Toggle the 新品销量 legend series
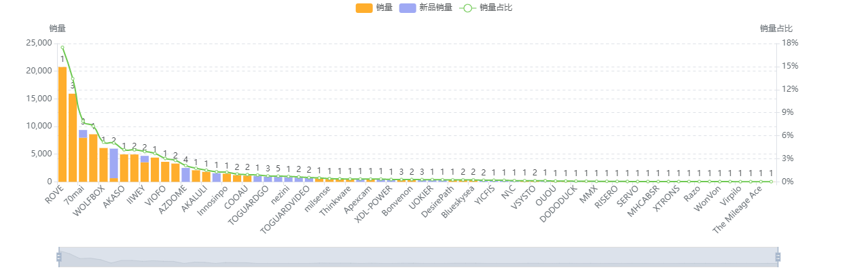The height and width of the screenshot is (272, 868). tap(435, 7)
